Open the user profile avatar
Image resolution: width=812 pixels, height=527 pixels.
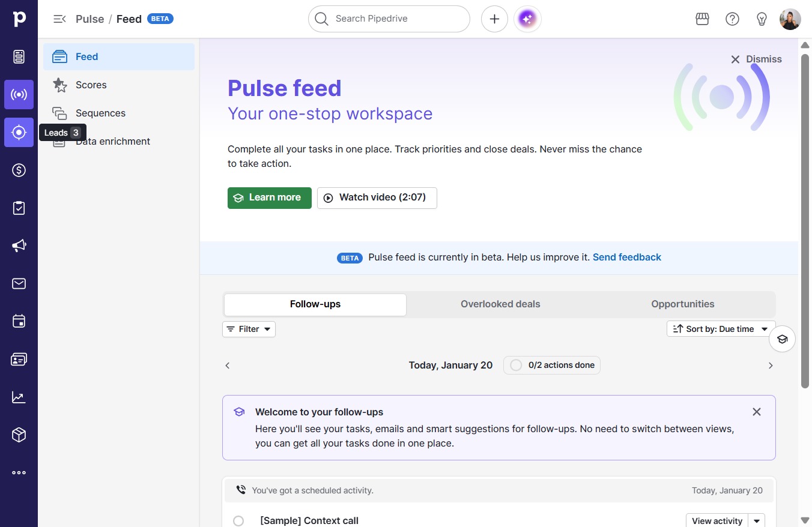[790, 19]
